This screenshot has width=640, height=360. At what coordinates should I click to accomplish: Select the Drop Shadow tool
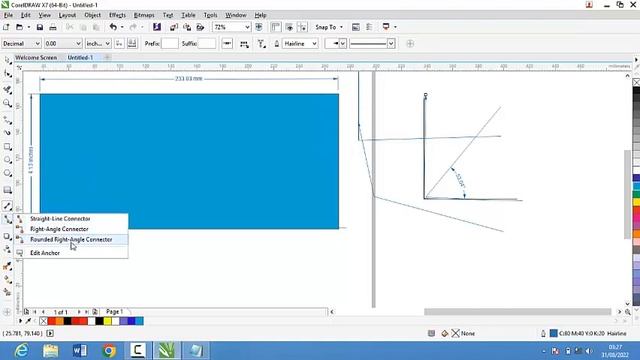pos(7,236)
